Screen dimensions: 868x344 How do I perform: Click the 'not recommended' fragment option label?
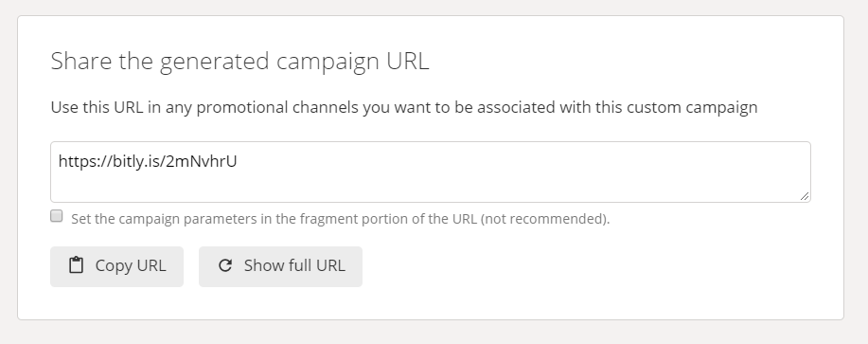pyautogui.click(x=341, y=219)
